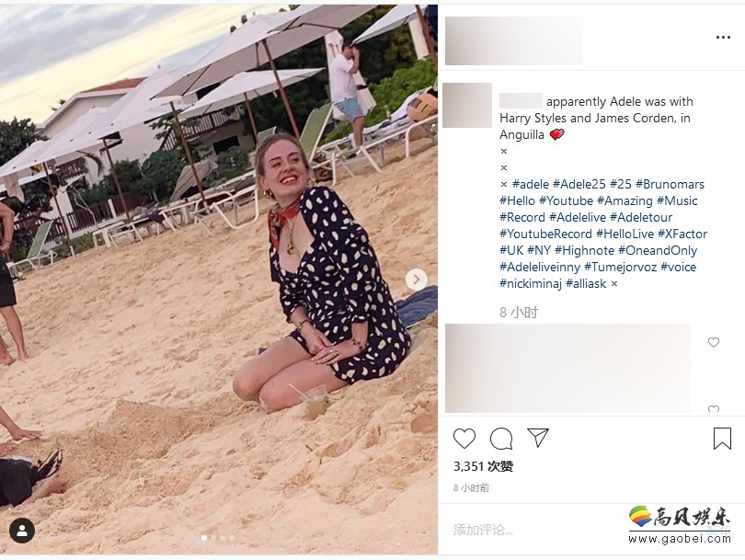The height and width of the screenshot is (560, 745).
Task: Like the second comment's heart at list bottom
Action: click(714, 409)
